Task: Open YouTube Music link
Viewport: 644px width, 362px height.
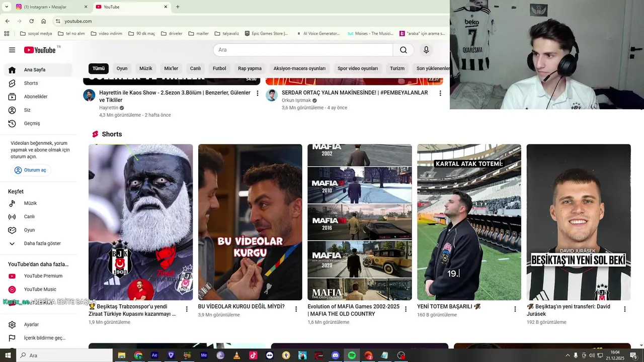Action: click(38, 289)
